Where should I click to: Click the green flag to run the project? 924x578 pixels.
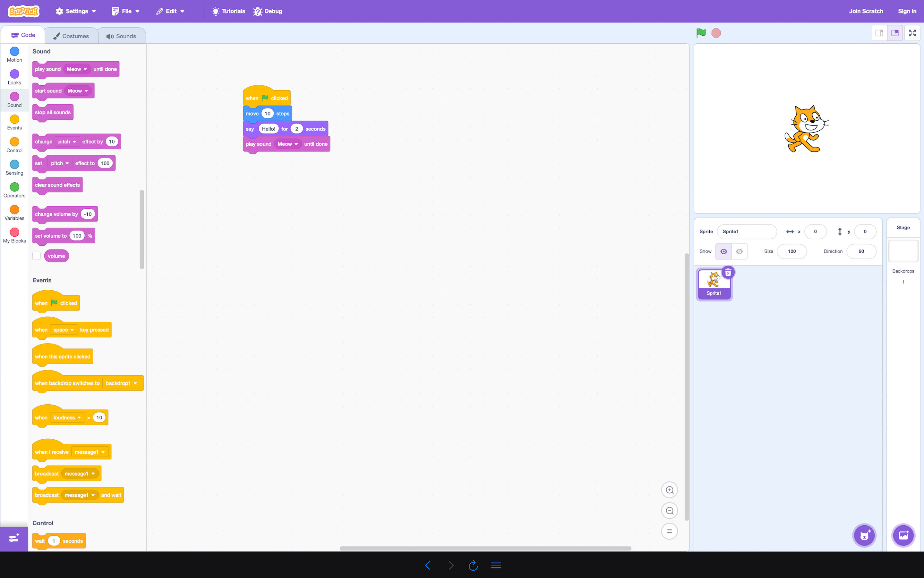[x=701, y=33]
